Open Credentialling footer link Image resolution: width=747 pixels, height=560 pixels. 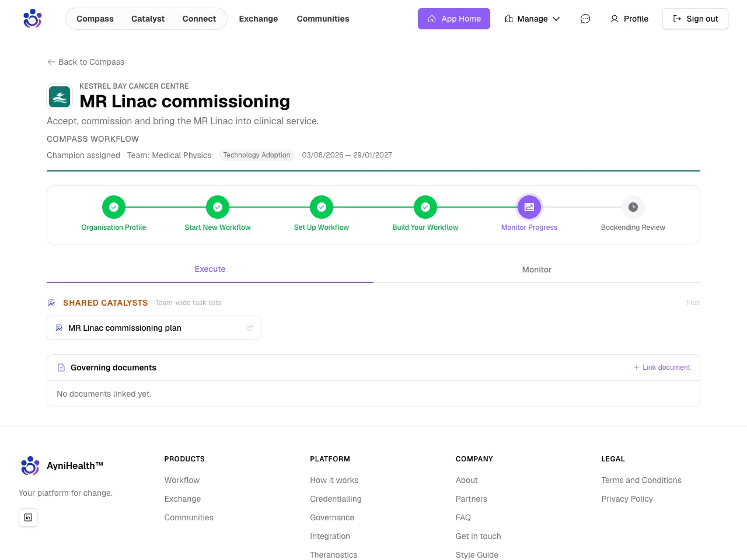pos(336,499)
